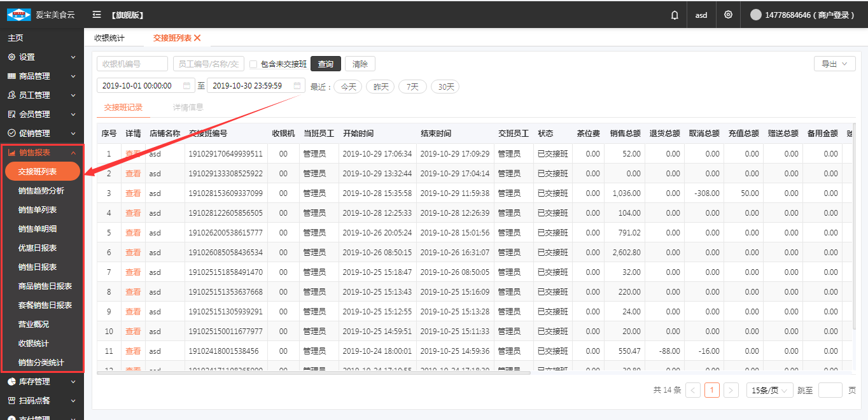Screen dimensions: 868x420
Task: Open calendar picker for end date
Action: point(297,85)
